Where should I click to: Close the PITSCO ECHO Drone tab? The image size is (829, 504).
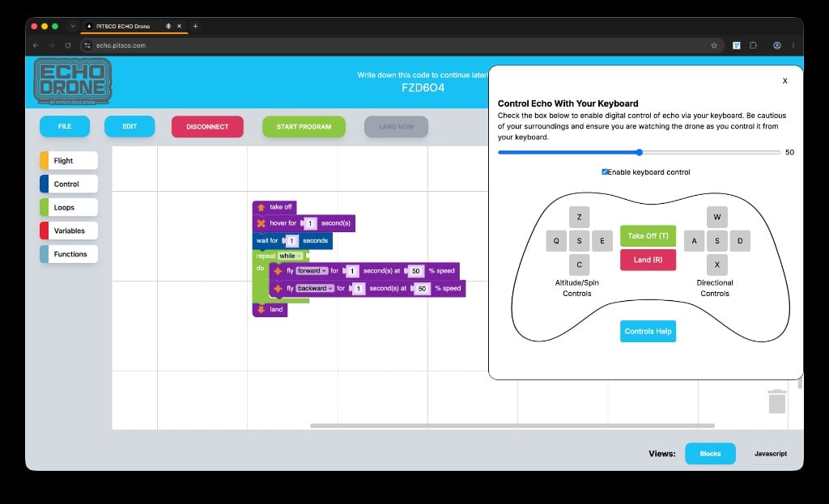point(179,26)
